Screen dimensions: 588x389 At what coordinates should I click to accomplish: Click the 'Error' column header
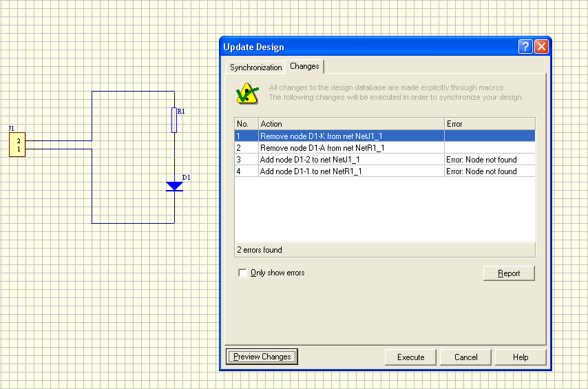pyautogui.click(x=490, y=124)
